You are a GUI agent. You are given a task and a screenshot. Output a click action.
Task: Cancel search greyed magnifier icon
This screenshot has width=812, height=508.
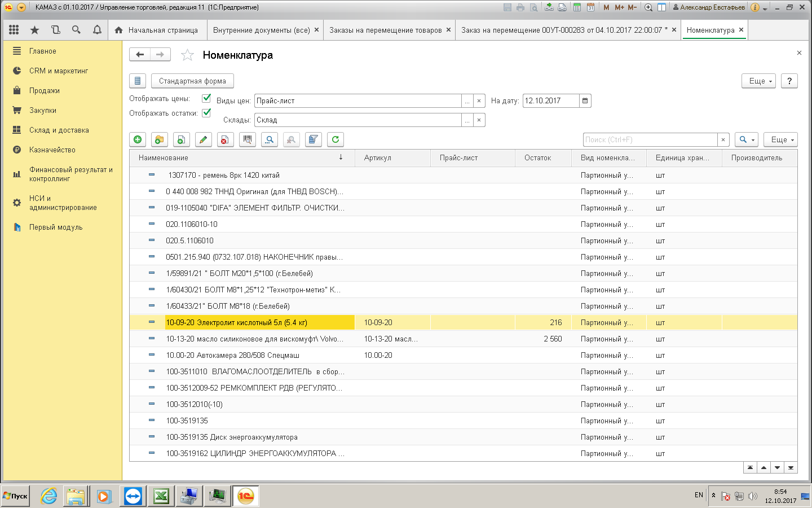pyautogui.click(x=292, y=139)
